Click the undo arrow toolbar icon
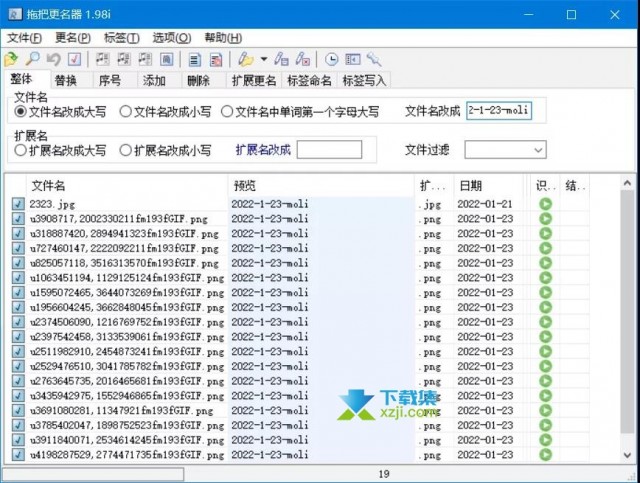This screenshot has height=483, width=640. (x=53, y=60)
